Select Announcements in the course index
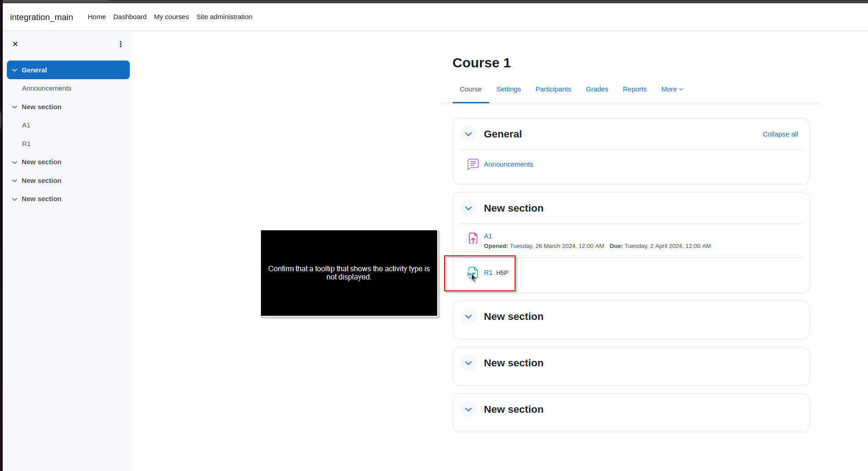The image size is (868, 471). (46, 88)
